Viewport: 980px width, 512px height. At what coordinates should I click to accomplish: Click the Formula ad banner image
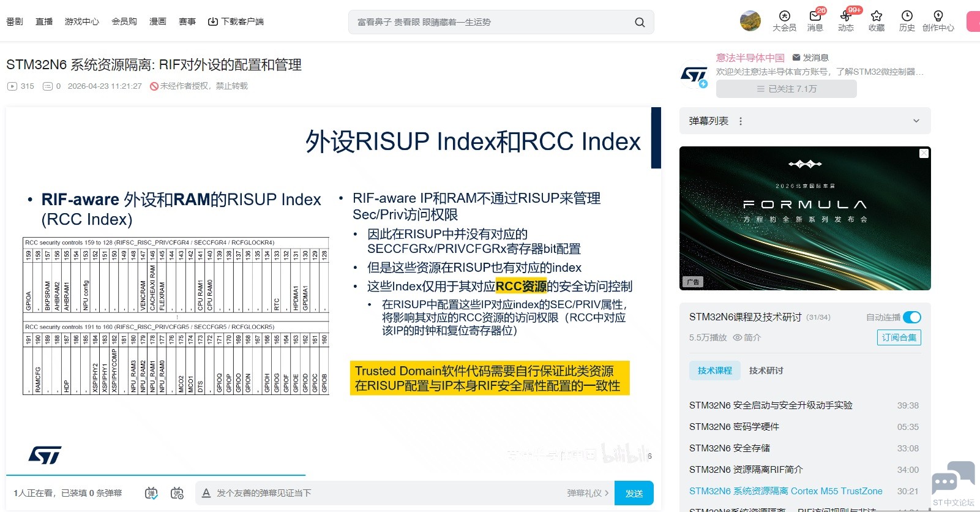click(x=805, y=218)
